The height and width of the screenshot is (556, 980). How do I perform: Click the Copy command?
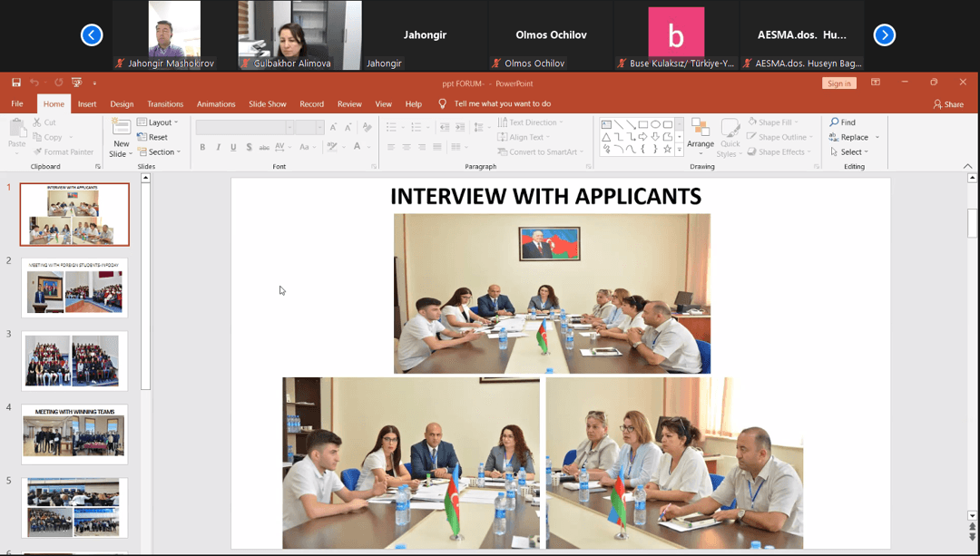(x=48, y=137)
